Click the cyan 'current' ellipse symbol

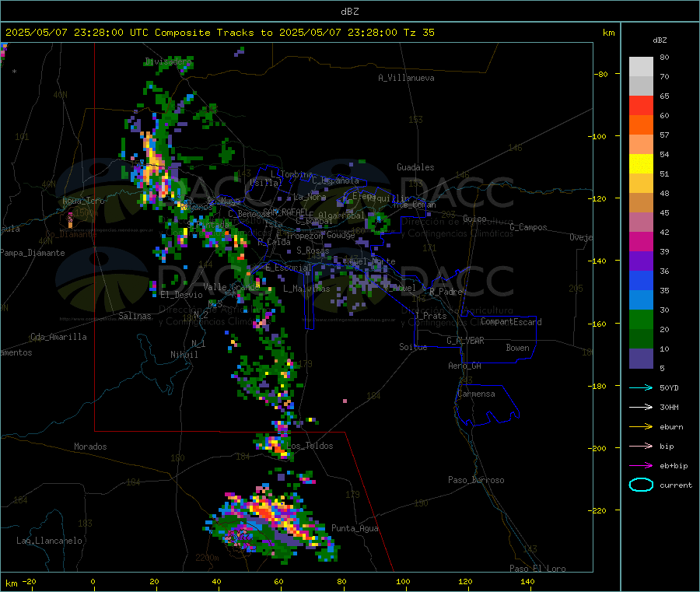[x=641, y=485]
